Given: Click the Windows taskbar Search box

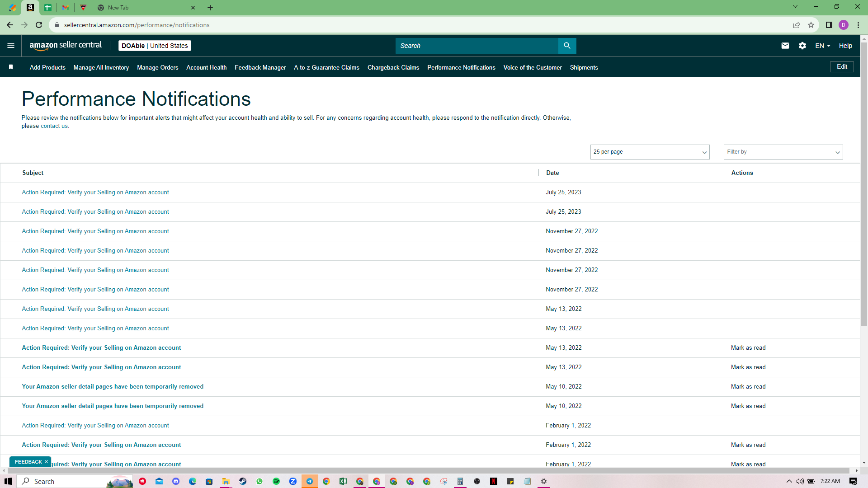Looking at the screenshot, I should coord(75,481).
